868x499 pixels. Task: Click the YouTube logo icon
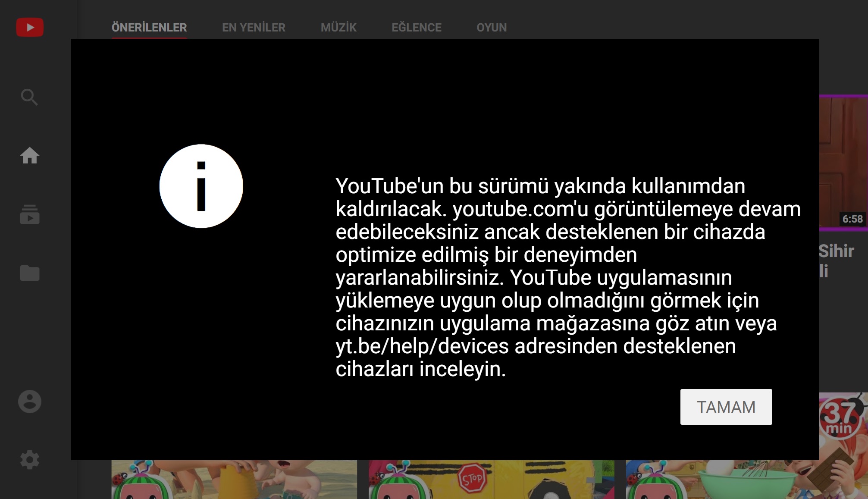pyautogui.click(x=30, y=27)
